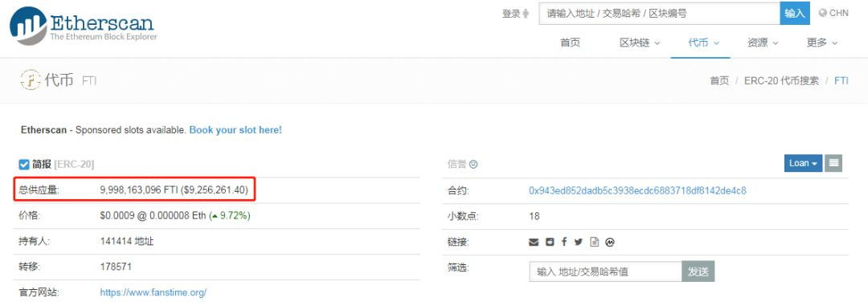Open the email link icon
The width and height of the screenshot is (868, 306).
534,242
